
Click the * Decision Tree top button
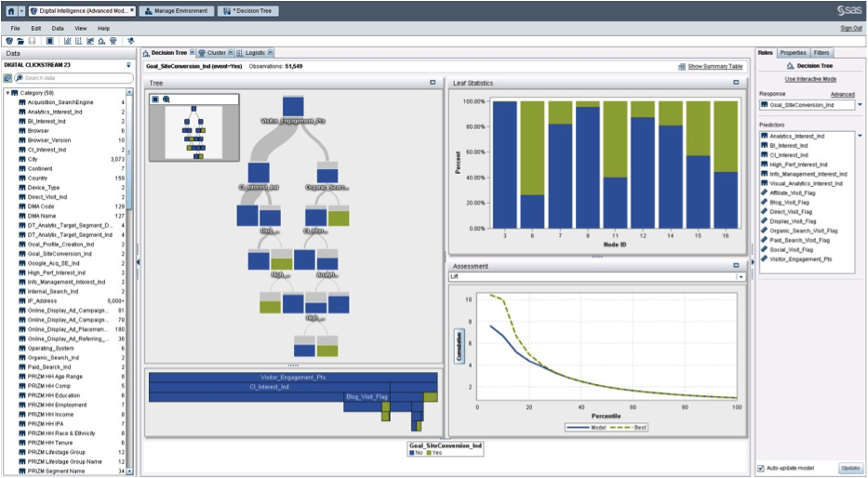tap(248, 10)
